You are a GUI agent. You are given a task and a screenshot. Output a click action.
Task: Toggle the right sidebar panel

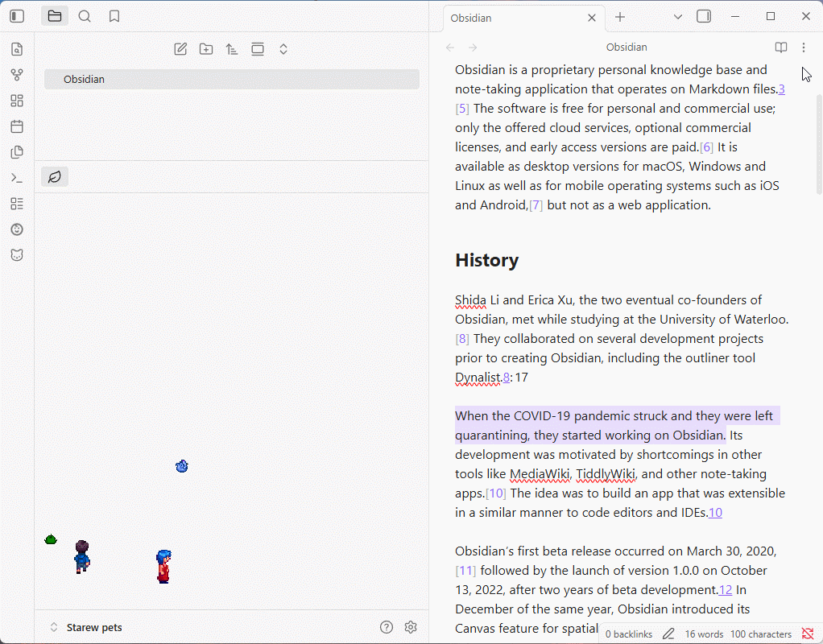coord(704,17)
